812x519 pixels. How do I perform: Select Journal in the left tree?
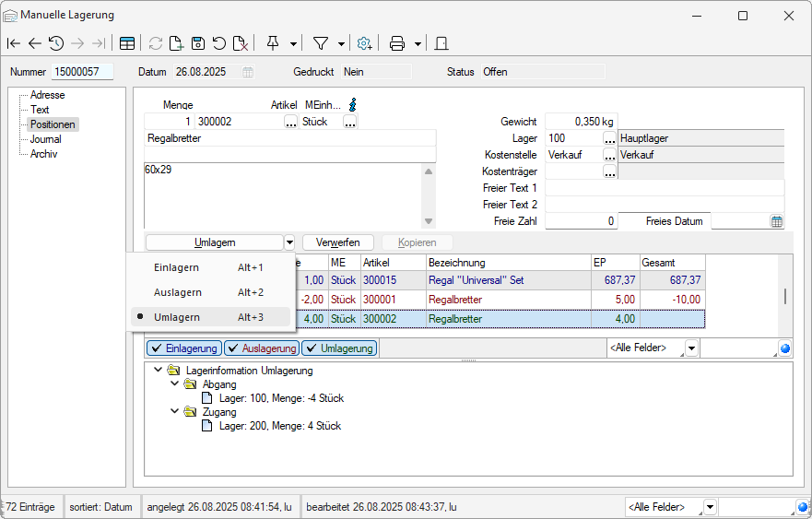45,139
